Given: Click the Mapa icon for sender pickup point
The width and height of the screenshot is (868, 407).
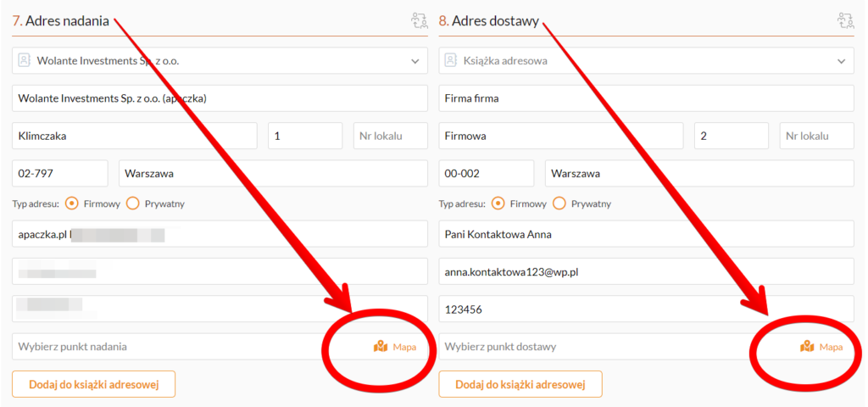Looking at the screenshot, I should coord(381,346).
